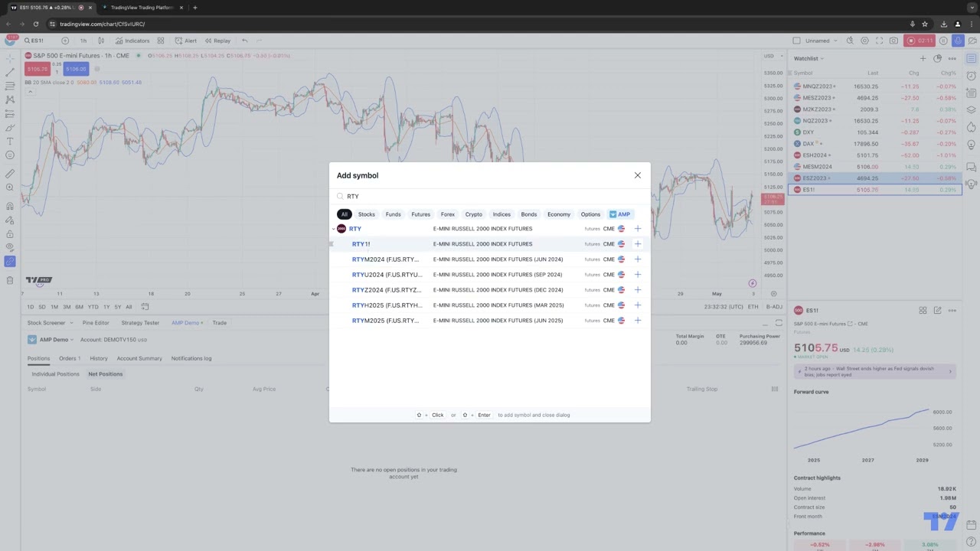Add RTYZ2024 with its plus icon

pyautogui.click(x=637, y=290)
